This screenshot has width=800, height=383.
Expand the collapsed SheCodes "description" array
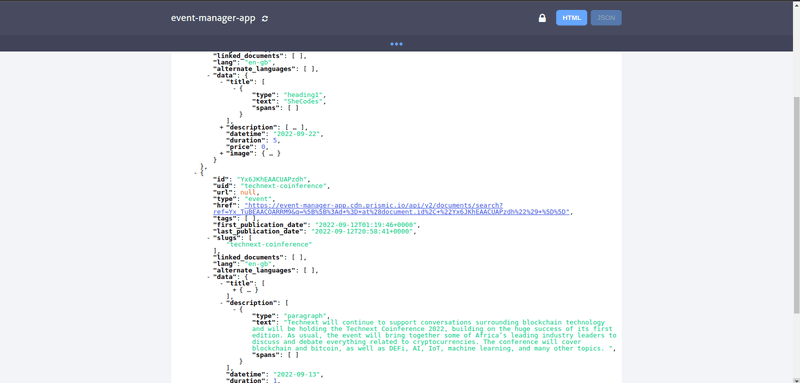point(221,127)
